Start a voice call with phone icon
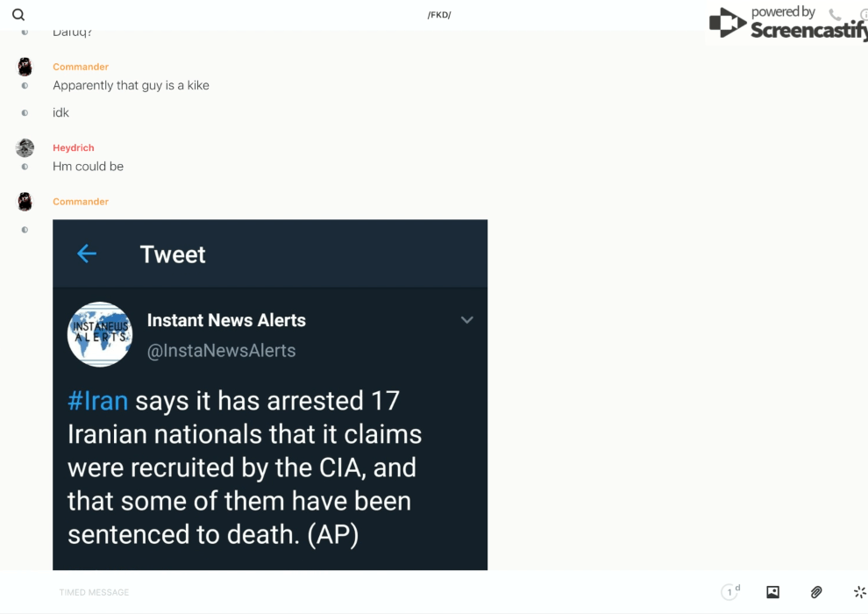This screenshot has width=868, height=614. (x=835, y=15)
